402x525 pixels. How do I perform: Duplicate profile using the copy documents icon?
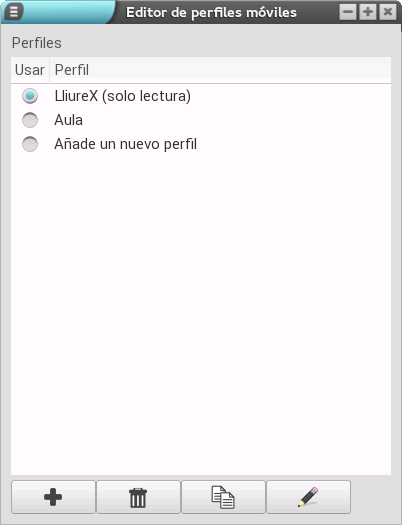pos(223,497)
